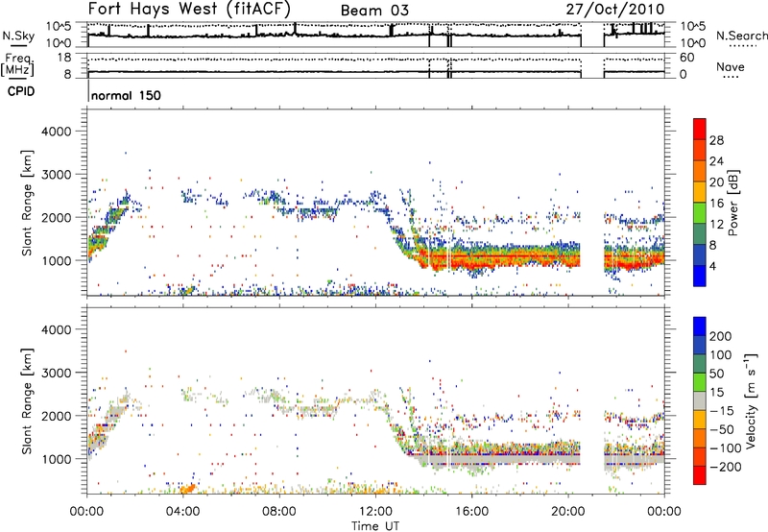
Task: Click the 'Time UT' axis label
Action: pos(375,526)
